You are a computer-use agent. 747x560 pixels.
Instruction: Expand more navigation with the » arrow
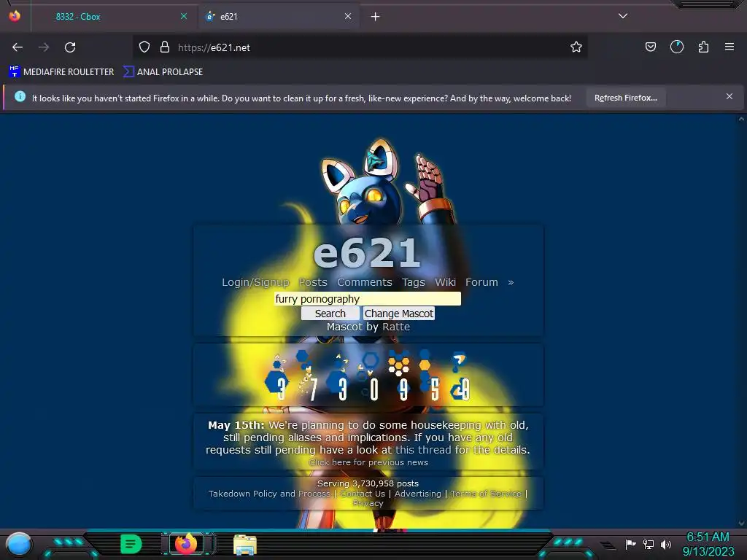511,282
